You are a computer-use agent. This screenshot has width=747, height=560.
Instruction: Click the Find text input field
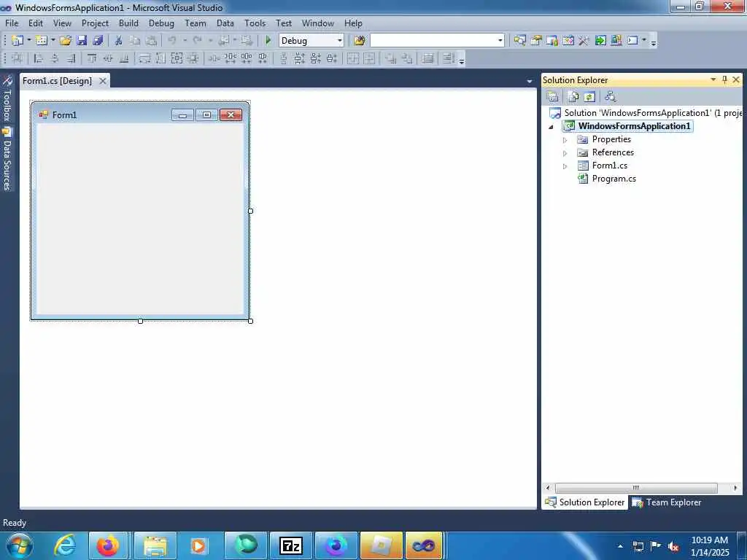[433, 41]
